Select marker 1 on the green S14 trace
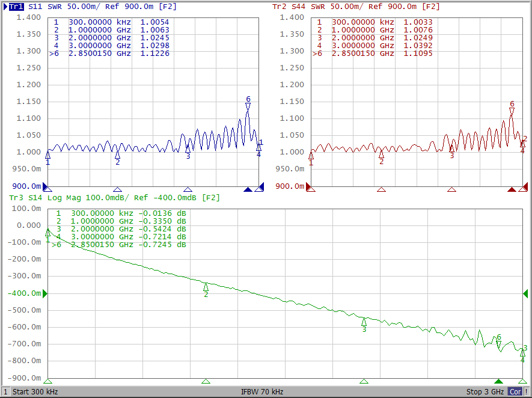 click(x=48, y=233)
